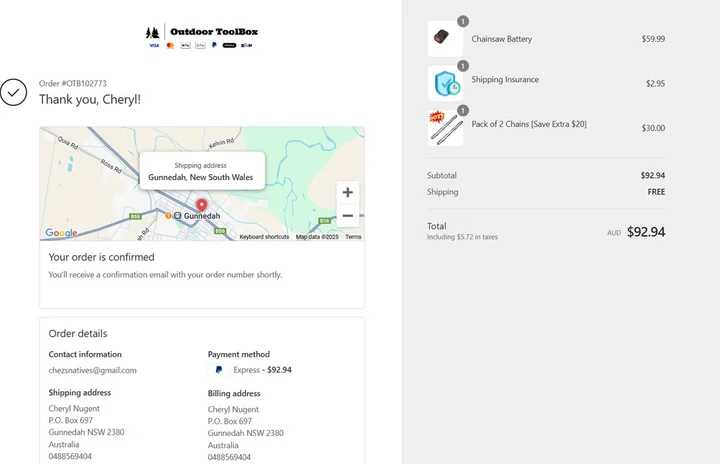Click the Pack of 2 Chains thumbnail
This screenshot has height=464, width=720.
(x=444, y=128)
